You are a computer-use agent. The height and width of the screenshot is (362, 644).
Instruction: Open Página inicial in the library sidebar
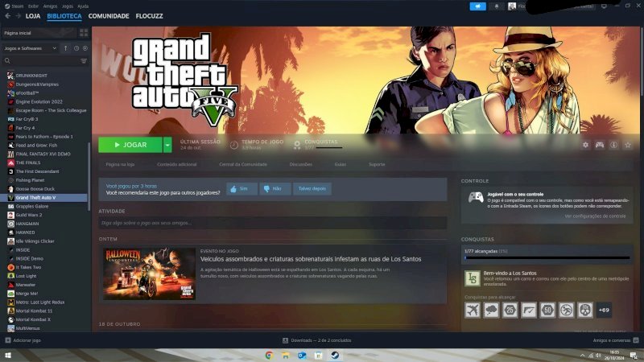[39, 33]
